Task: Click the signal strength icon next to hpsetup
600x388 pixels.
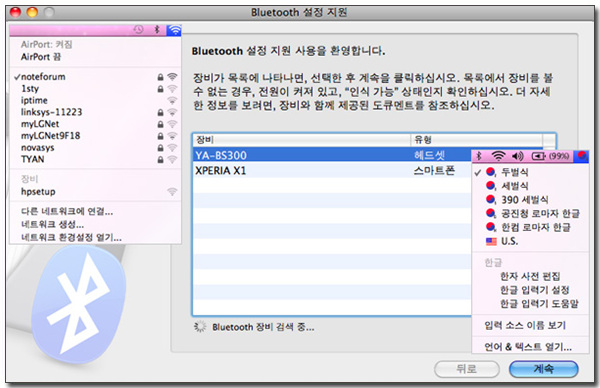Action: point(173,192)
